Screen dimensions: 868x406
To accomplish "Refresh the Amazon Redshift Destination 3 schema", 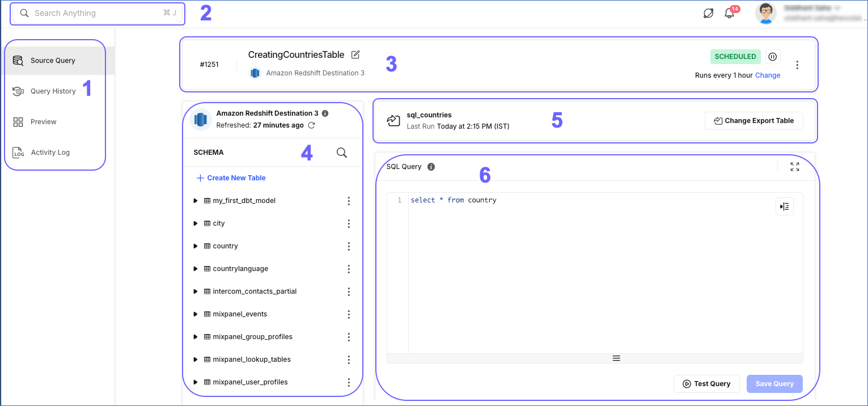I will coord(311,125).
